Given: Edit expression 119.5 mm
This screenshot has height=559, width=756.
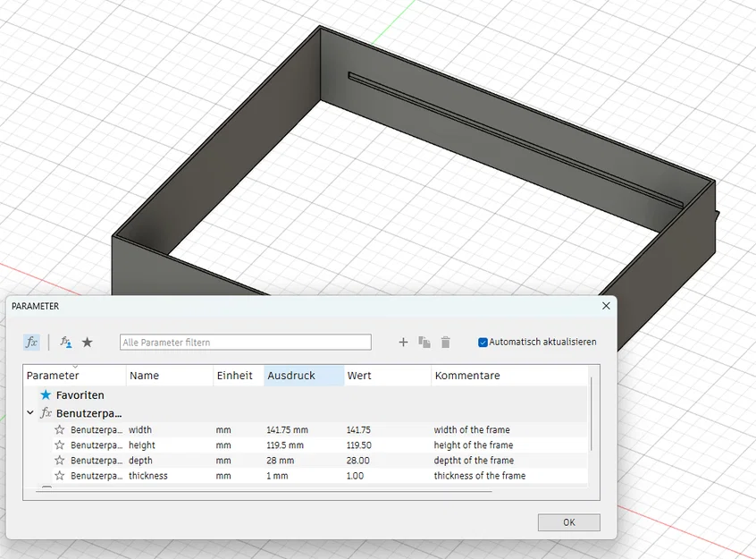Looking at the screenshot, I should 285,445.
